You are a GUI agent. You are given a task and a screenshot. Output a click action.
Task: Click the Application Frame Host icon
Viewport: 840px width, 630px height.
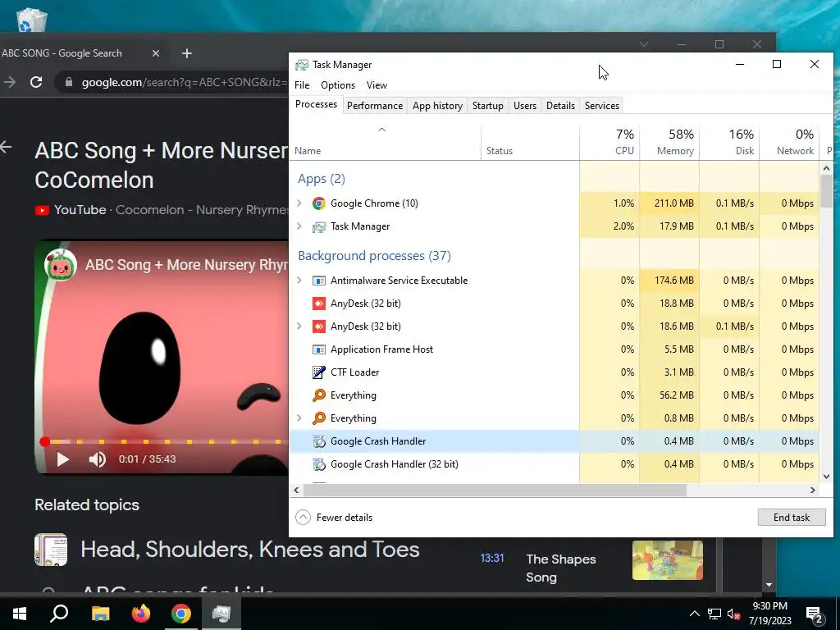click(x=319, y=349)
